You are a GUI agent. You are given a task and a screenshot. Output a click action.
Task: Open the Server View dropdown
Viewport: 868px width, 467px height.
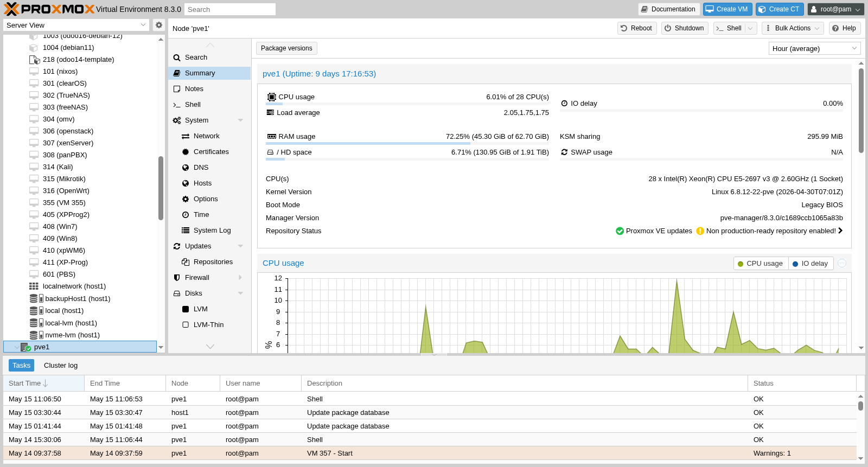tap(143, 25)
